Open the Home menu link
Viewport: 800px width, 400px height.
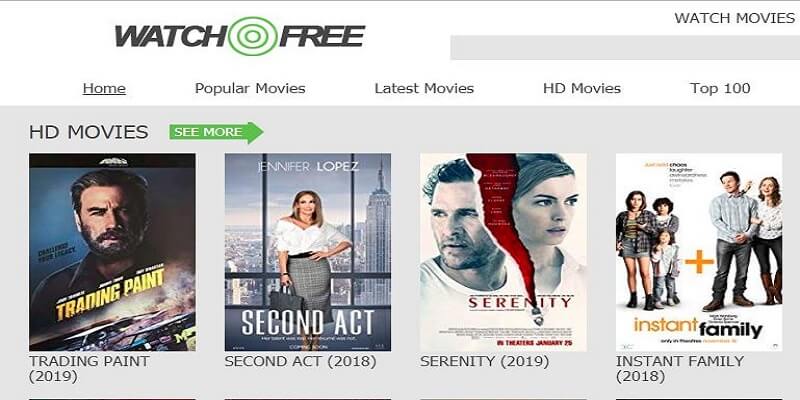point(104,88)
